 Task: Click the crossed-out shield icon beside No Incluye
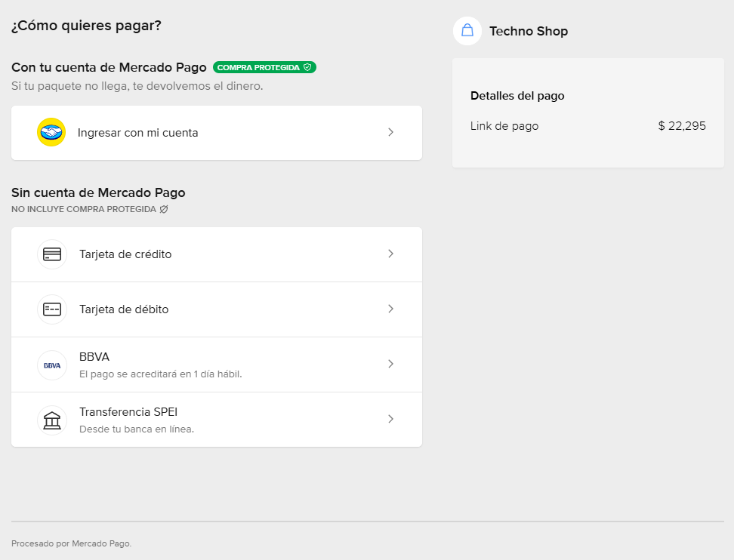click(x=164, y=209)
